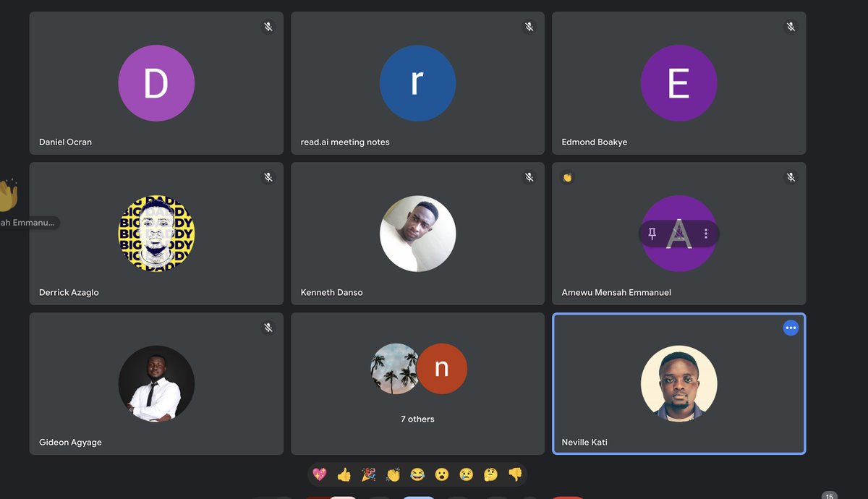Send the thumbs down reaction
Image resolution: width=868 pixels, height=499 pixels.
(514, 474)
